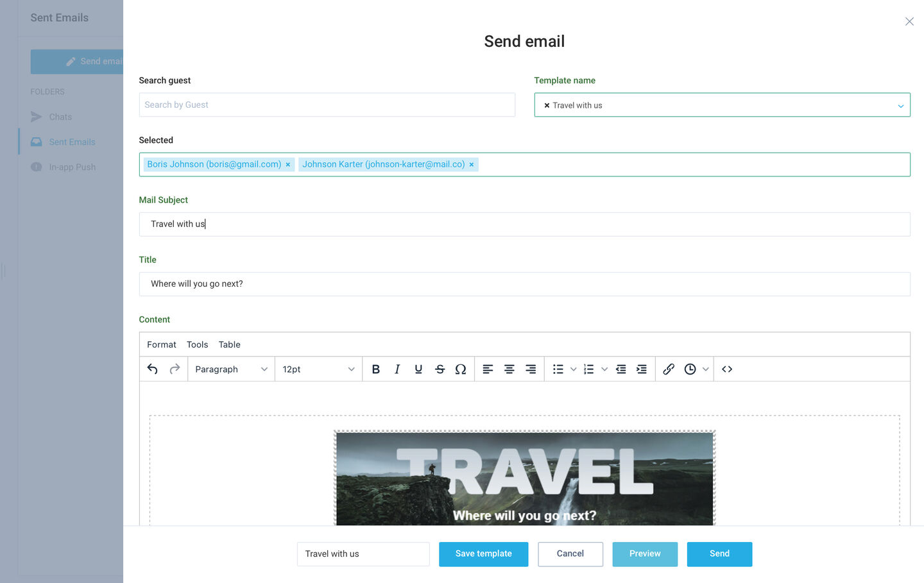Open source code view icon
Image resolution: width=924 pixels, height=583 pixels.
point(727,369)
